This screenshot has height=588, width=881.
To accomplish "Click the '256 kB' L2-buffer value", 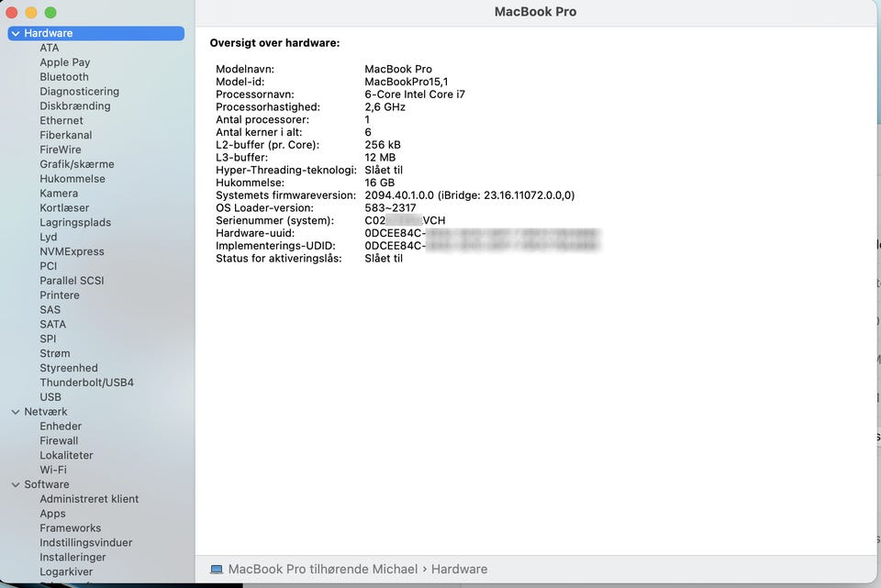I will click(382, 145).
